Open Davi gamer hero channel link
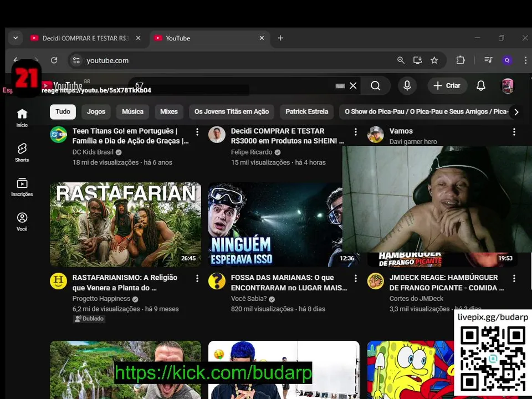 413,141
